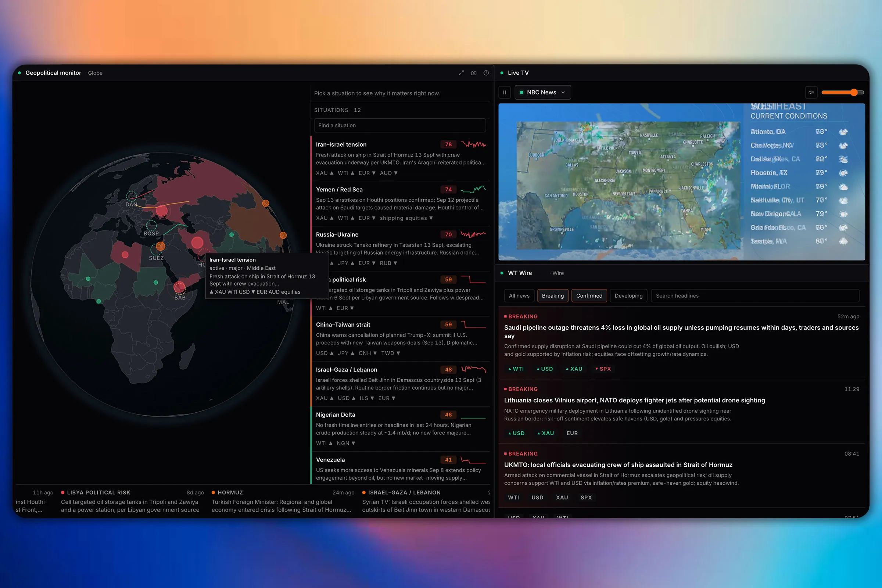Open the UKMTO Strait of Hormuz headline
The height and width of the screenshot is (588, 882).
pyautogui.click(x=618, y=465)
